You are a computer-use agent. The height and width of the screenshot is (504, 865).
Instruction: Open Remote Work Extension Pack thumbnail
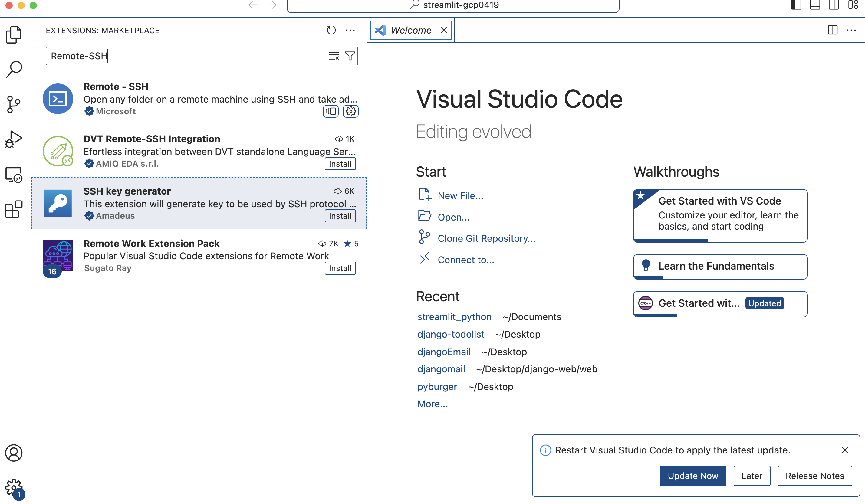tap(58, 256)
